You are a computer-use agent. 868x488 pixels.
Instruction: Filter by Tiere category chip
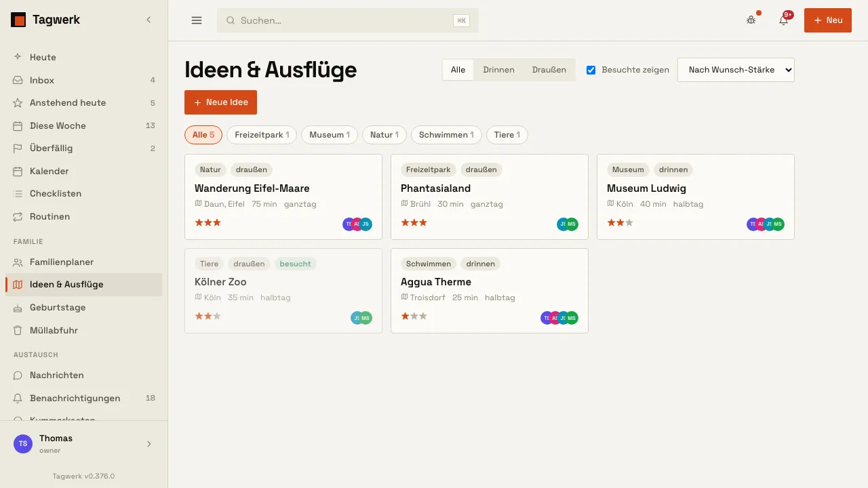507,135
